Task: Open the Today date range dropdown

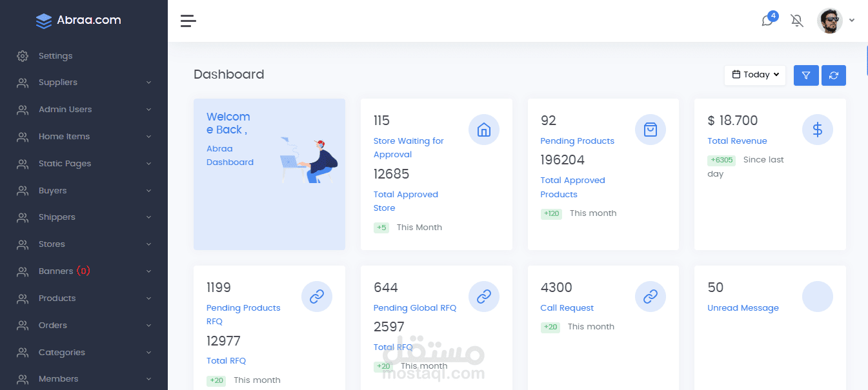Action: (x=754, y=75)
